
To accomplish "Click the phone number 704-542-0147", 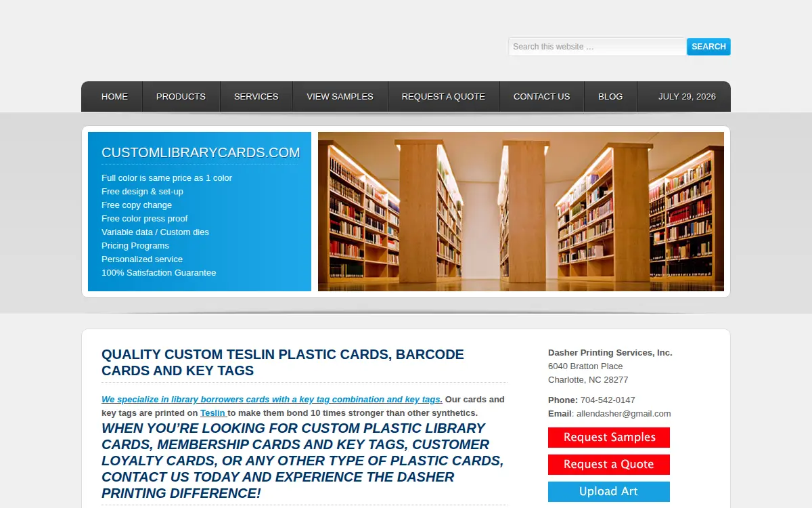I will pos(608,400).
